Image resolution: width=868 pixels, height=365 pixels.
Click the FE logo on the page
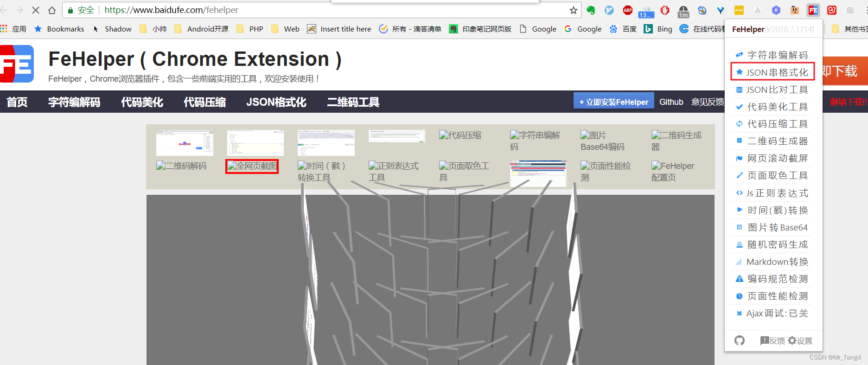17,64
